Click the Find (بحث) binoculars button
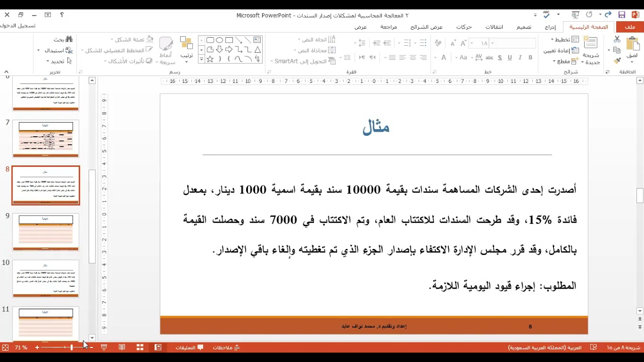This screenshot has width=644, height=362. pos(63,39)
